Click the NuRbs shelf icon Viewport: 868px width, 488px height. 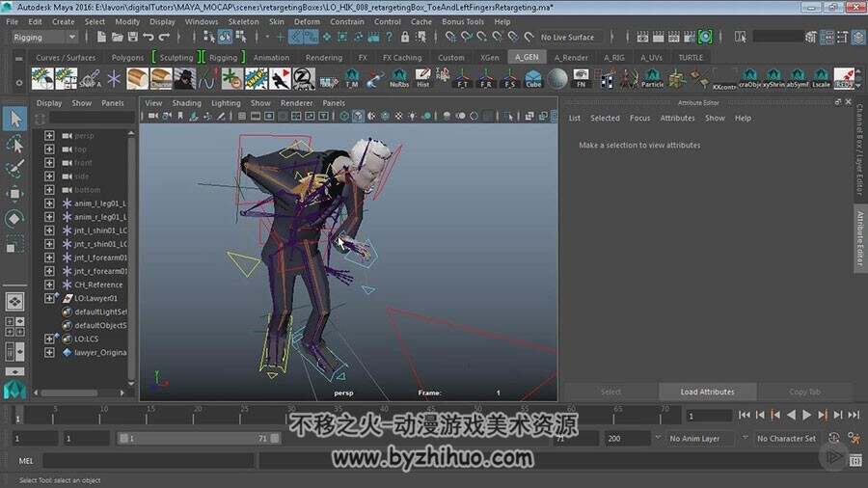point(399,78)
